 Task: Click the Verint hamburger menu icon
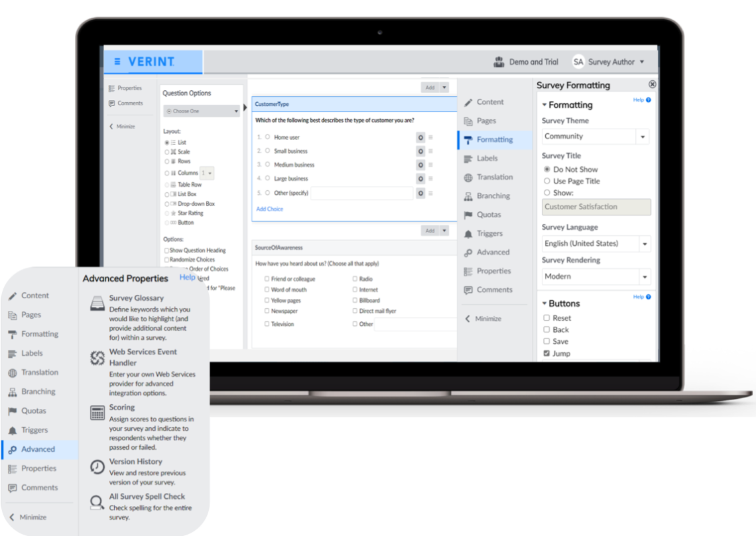pos(117,62)
